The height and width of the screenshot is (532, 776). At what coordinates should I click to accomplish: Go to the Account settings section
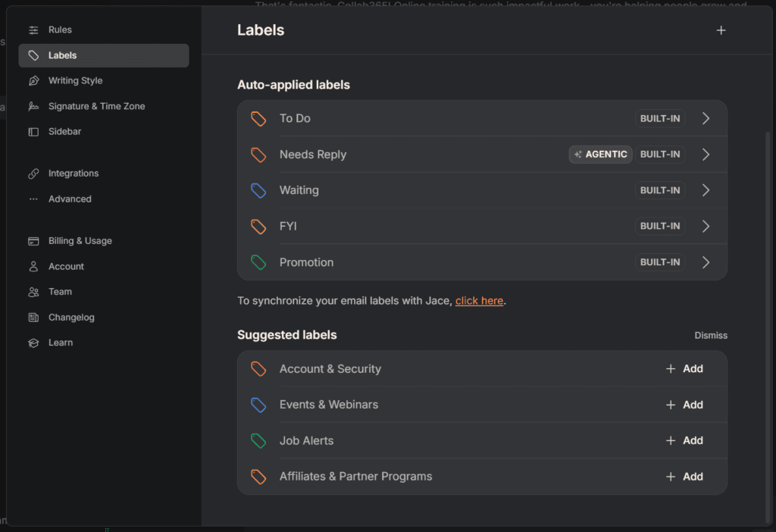tap(66, 267)
